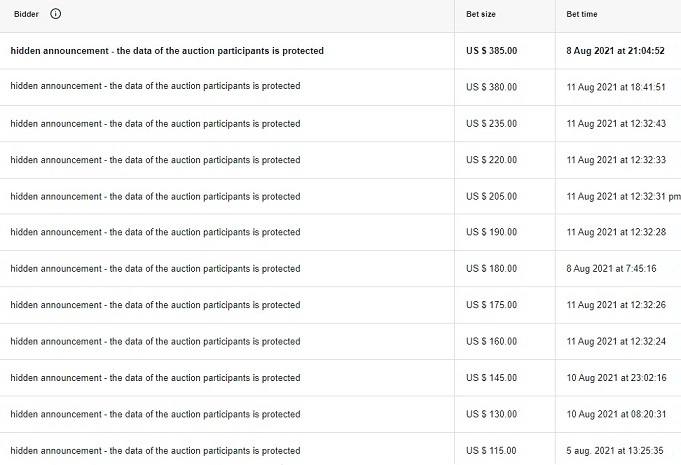Select the US $ 115.00 lowest bid
Viewport: 681px width, 465px height.
click(491, 451)
